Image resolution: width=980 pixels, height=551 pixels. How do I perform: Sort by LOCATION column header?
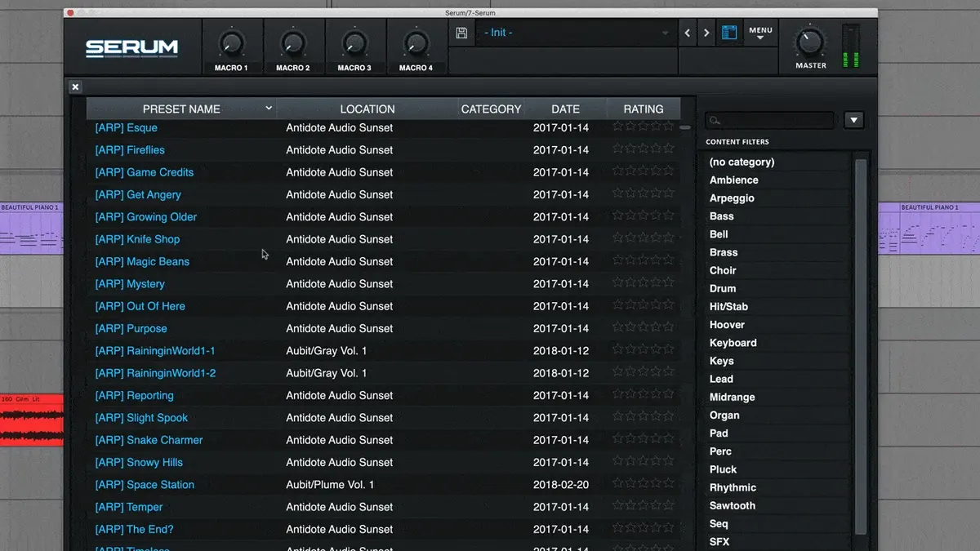tap(367, 109)
